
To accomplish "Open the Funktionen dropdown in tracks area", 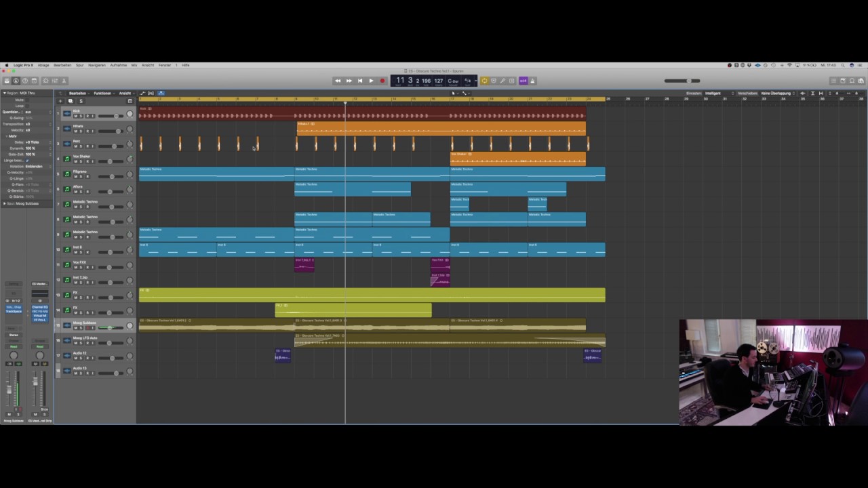I will 104,93.
